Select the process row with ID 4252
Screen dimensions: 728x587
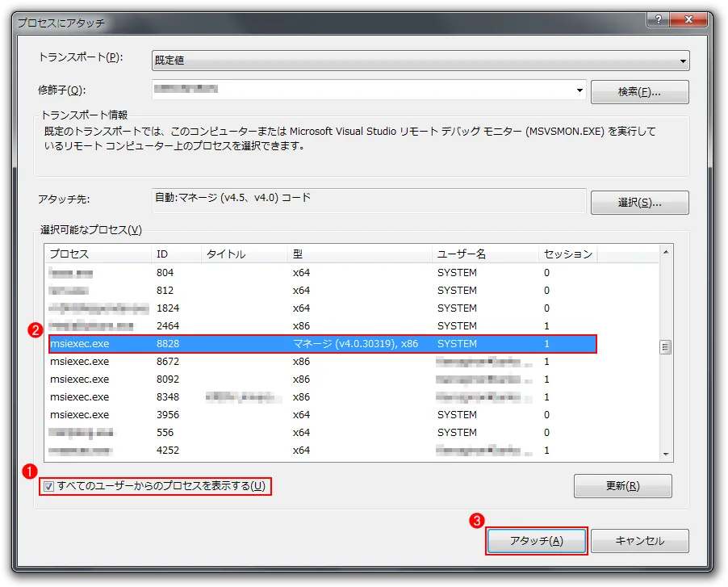[323, 450]
